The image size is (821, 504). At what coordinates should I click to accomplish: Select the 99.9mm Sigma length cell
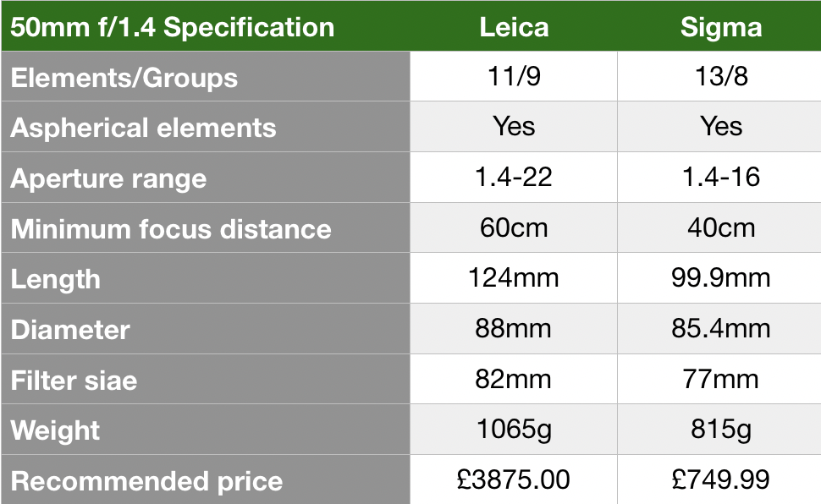pos(719,278)
